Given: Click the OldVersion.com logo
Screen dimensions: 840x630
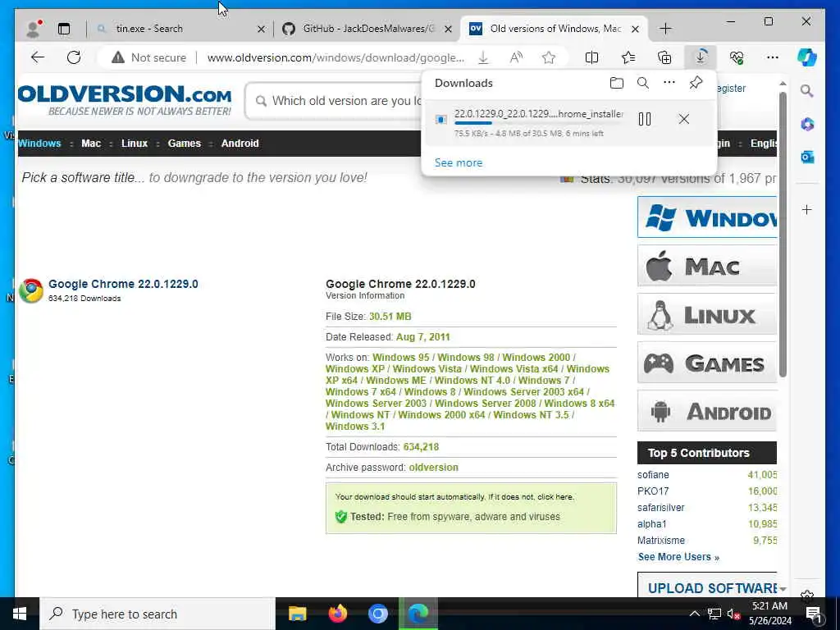Looking at the screenshot, I should [x=125, y=99].
